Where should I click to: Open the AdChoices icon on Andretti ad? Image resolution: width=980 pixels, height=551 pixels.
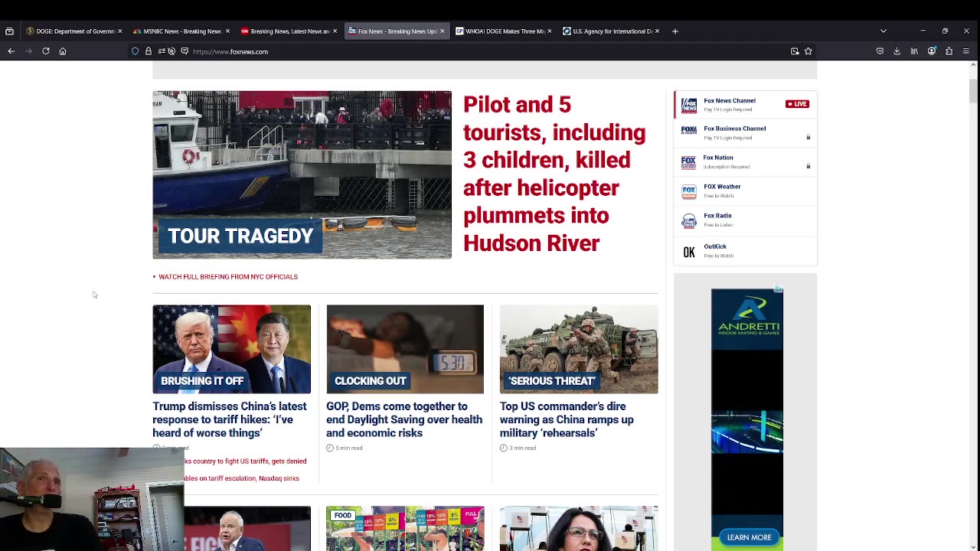[779, 289]
